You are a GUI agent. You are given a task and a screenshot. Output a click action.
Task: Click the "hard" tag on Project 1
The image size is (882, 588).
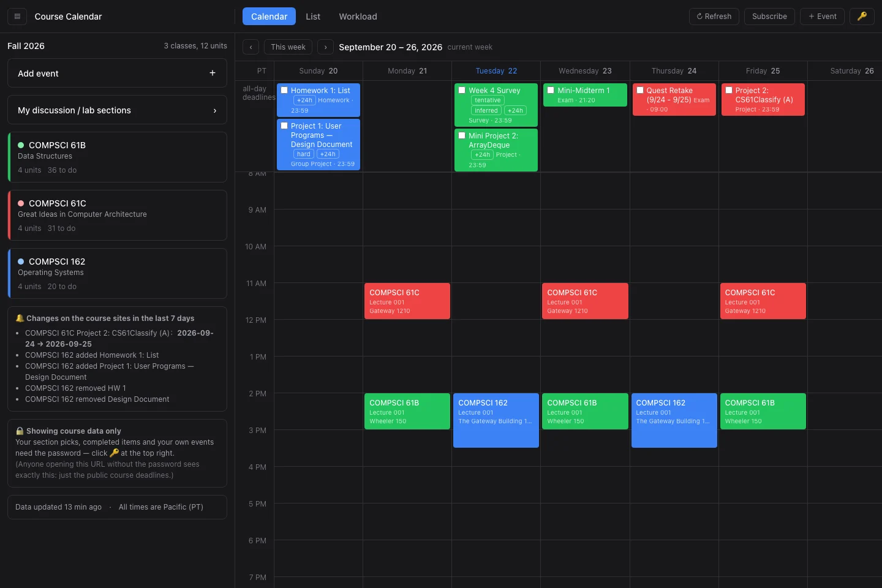pos(304,154)
